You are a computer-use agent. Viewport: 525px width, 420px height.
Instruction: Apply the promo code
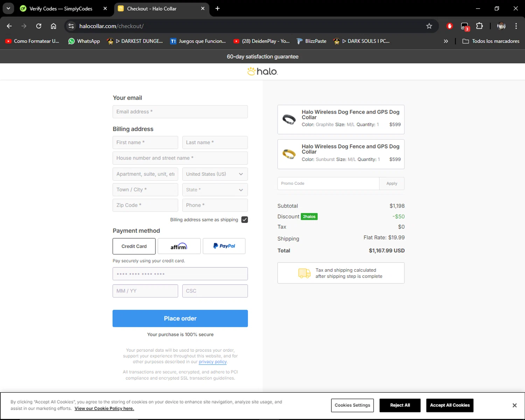point(392,183)
